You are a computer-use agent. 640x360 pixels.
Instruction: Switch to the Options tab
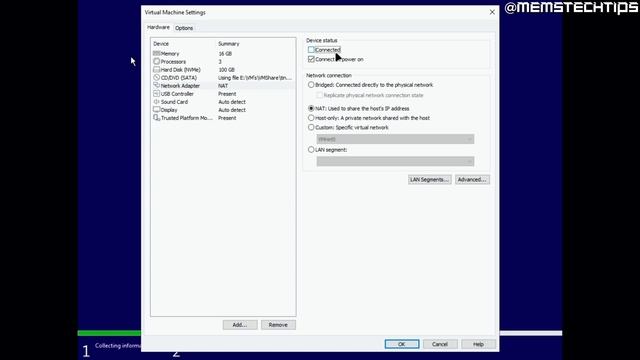coord(184,28)
